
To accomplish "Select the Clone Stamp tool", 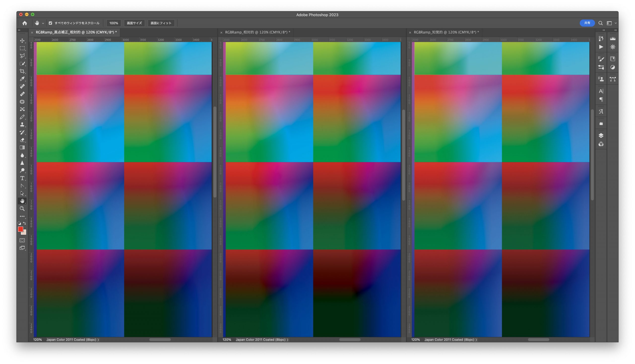I will click(x=22, y=124).
